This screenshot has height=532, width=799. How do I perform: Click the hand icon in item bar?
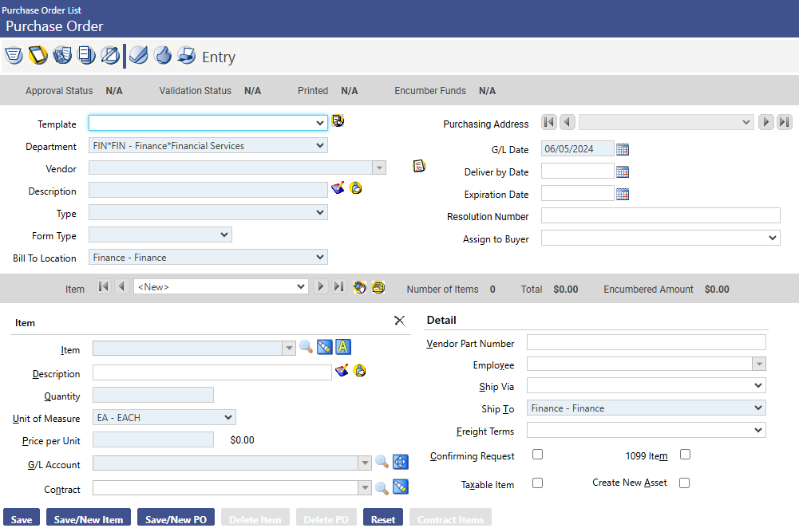click(x=360, y=287)
